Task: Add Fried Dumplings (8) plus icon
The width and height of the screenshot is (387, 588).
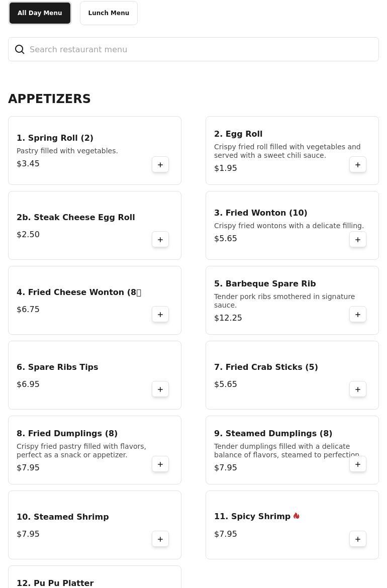Action: (x=160, y=464)
